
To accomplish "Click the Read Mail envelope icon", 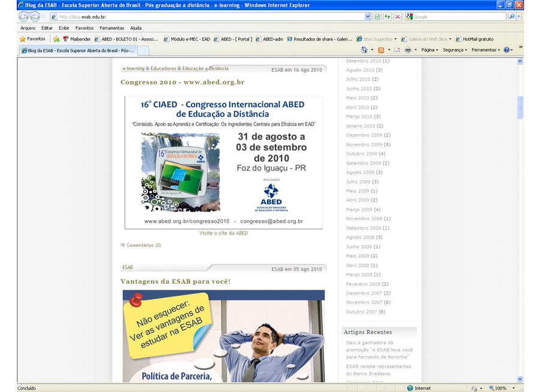I will [397, 50].
